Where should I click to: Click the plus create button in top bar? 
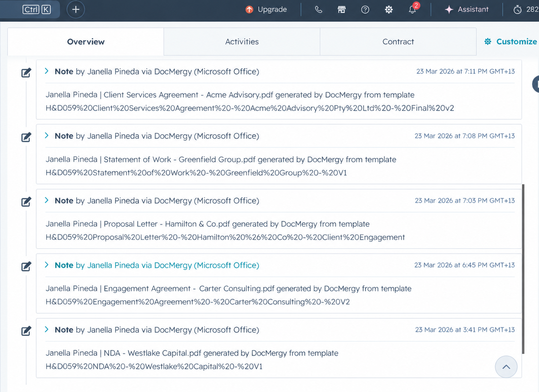tap(76, 10)
